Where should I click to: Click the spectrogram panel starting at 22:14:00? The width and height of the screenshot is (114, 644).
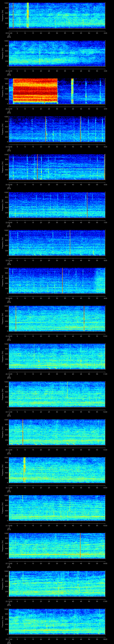point(57,508)
